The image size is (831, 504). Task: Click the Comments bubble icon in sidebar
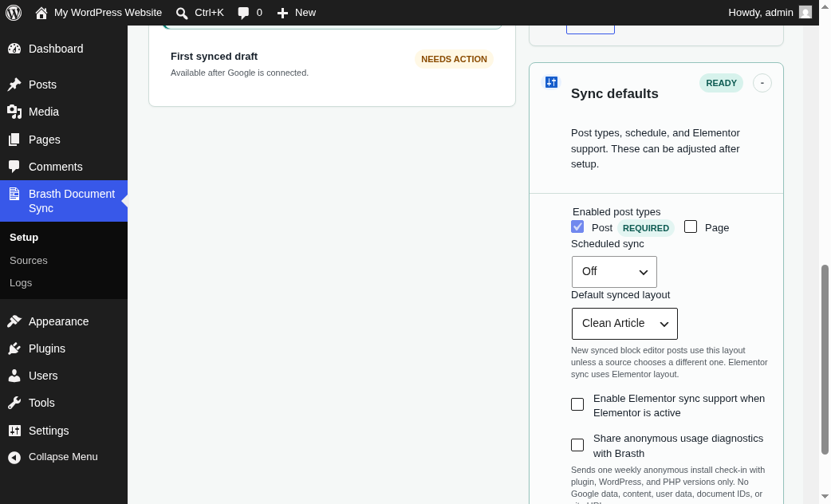tap(14, 167)
